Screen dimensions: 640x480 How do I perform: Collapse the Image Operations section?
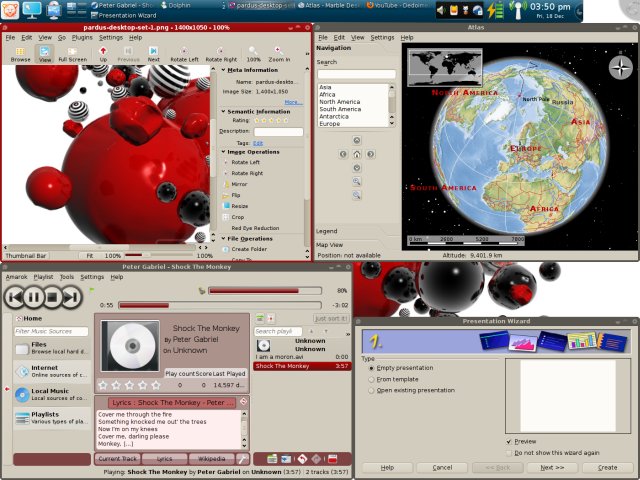coord(224,152)
